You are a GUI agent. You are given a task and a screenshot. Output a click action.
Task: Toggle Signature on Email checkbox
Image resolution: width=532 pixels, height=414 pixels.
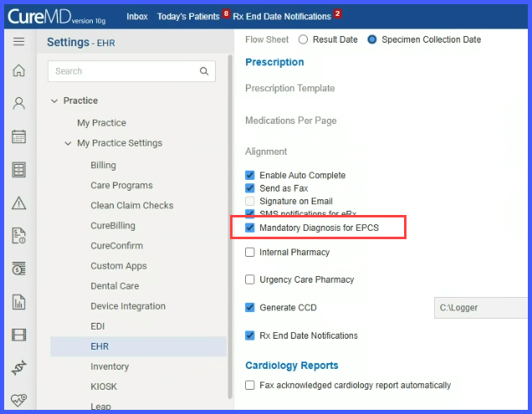coord(250,201)
